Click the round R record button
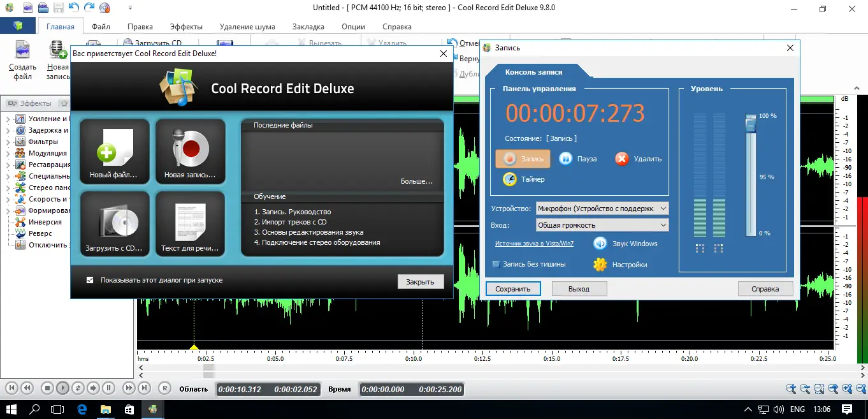The image size is (868, 419). (x=164, y=388)
